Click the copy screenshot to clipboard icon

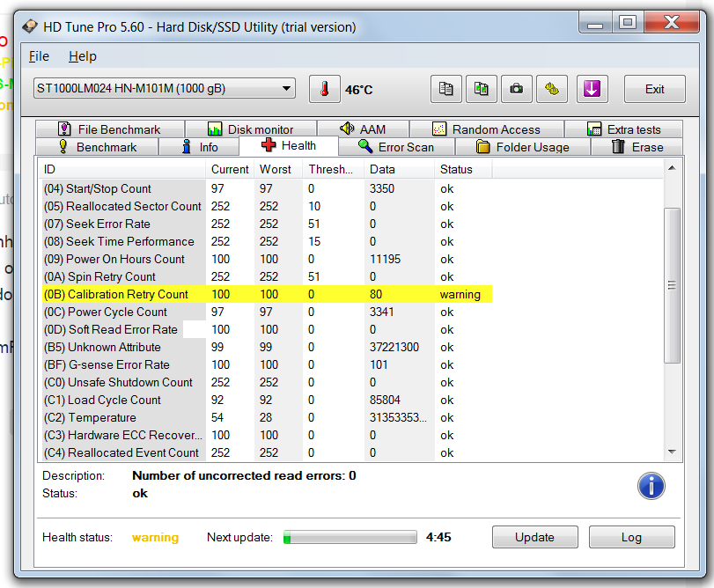pos(482,89)
